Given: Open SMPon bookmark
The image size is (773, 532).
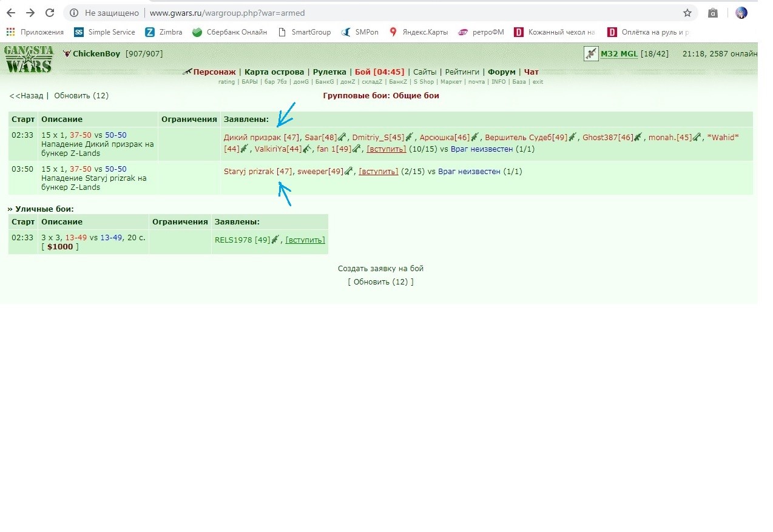Looking at the screenshot, I should click(359, 32).
